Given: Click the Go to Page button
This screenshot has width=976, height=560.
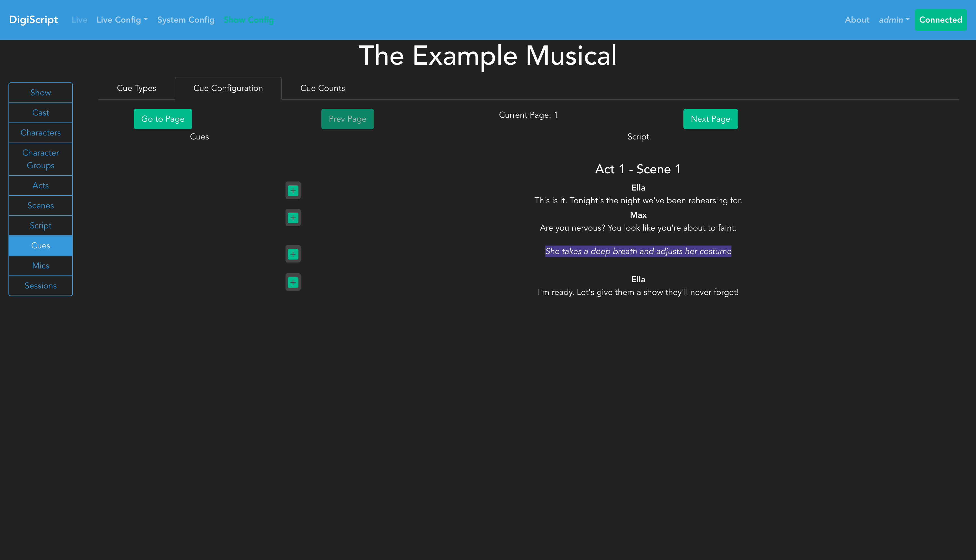Looking at the screenshot, I should pyautogui.click(x=162, y=119).
